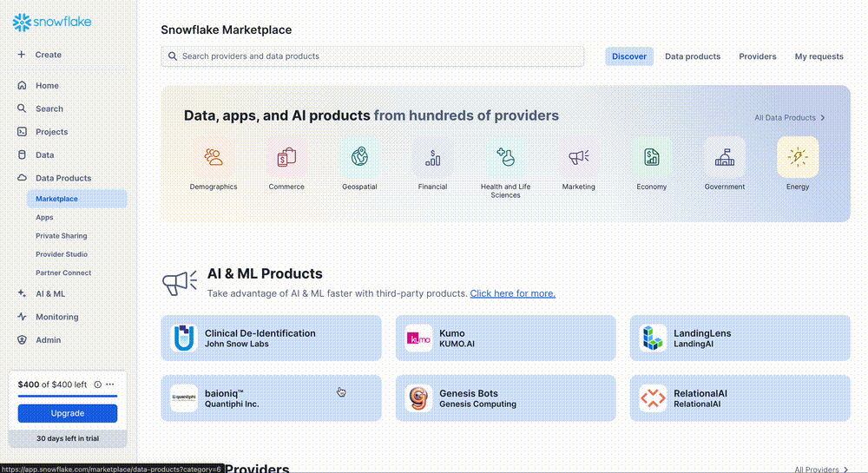Click the Snowflake logo
This screenshot has width=868, height=473.
pyautogui.click(x=52, y=22)
